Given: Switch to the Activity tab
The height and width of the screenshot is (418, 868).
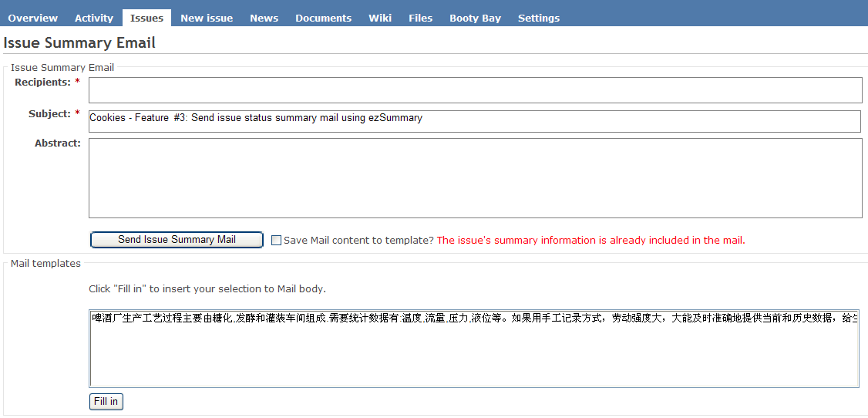Looking at the screenshot, I should 94,18.
